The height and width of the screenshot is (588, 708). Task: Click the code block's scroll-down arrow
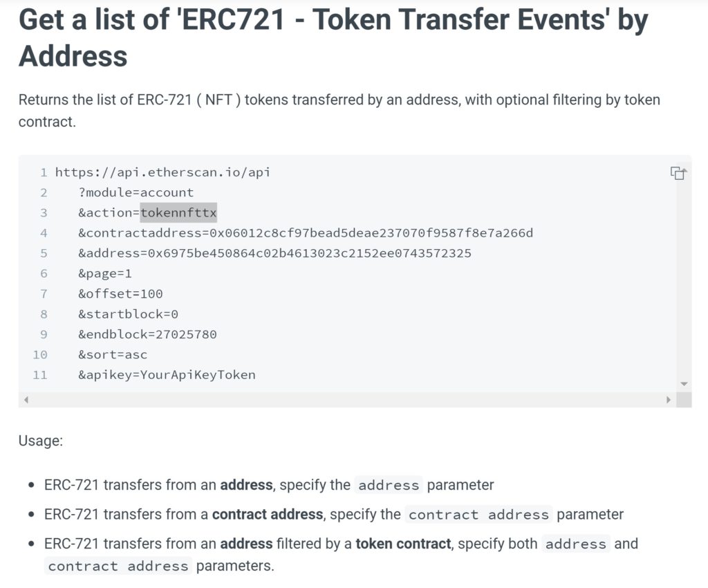[x=684, y=384]
